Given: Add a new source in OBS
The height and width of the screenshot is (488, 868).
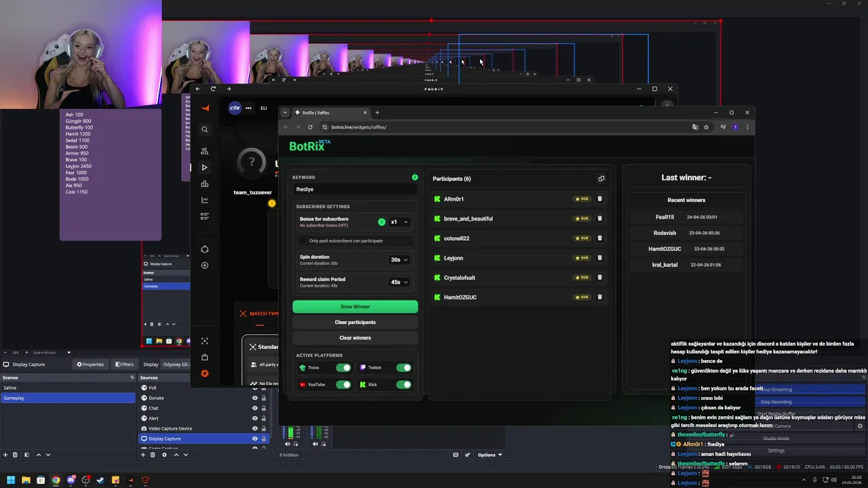Looking at the screenshot, I should (x=142, y=455).
